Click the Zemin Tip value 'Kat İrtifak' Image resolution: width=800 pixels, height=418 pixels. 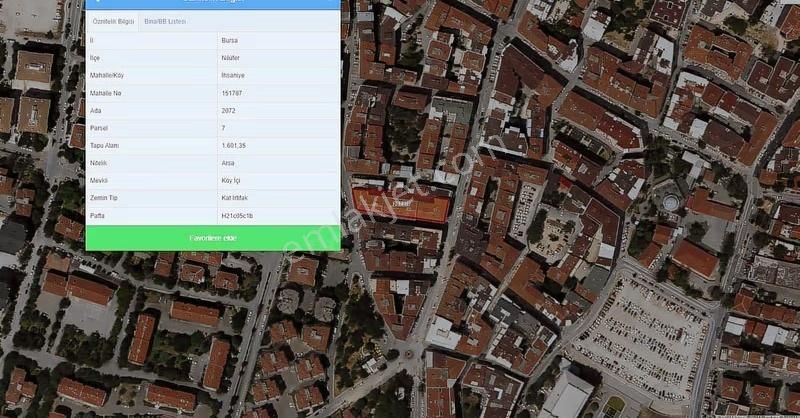click(x=234, y=198)
